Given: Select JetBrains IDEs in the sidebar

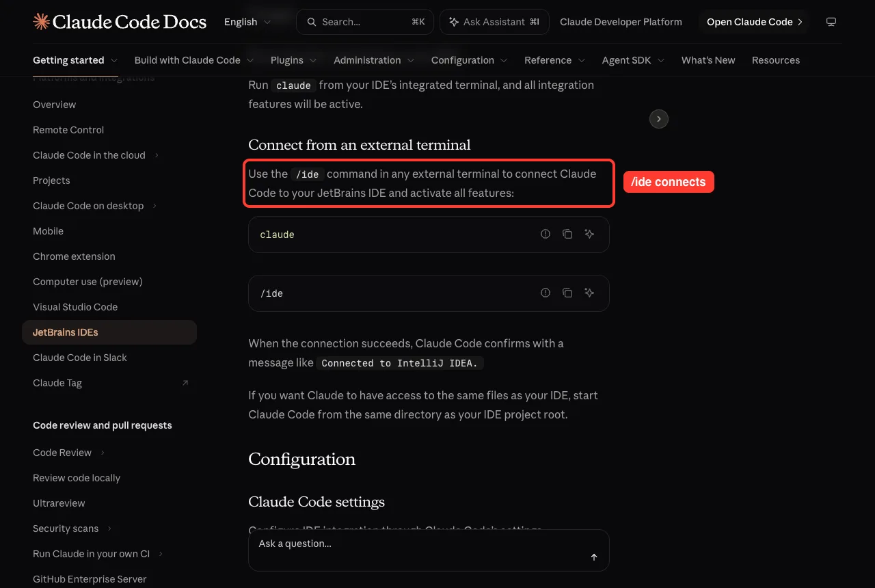Looking at the screenshot, I should click(109, 332).
